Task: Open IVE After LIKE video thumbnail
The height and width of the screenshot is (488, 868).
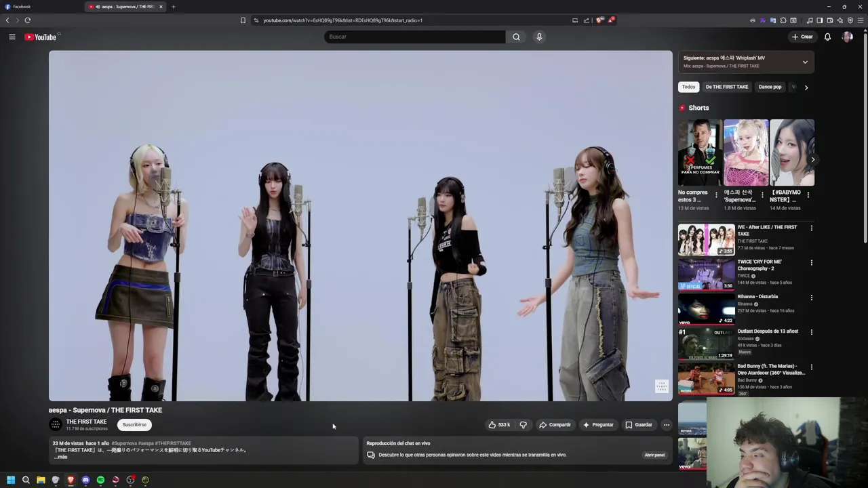Action: [x=706, y=239]
